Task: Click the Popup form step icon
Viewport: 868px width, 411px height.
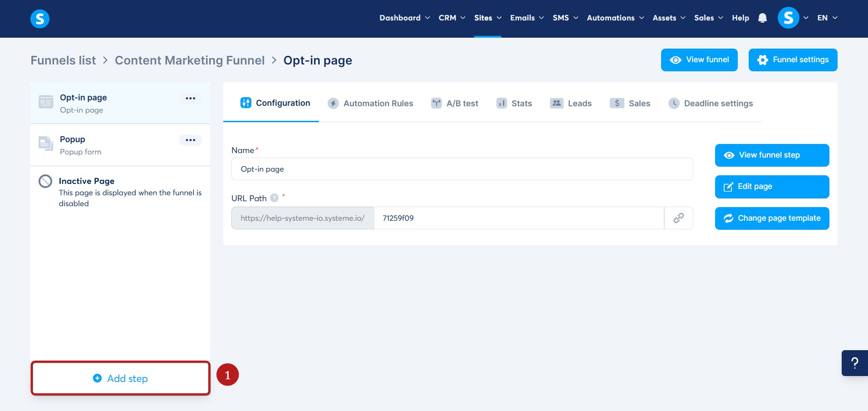Action: (x=46, y=144)
